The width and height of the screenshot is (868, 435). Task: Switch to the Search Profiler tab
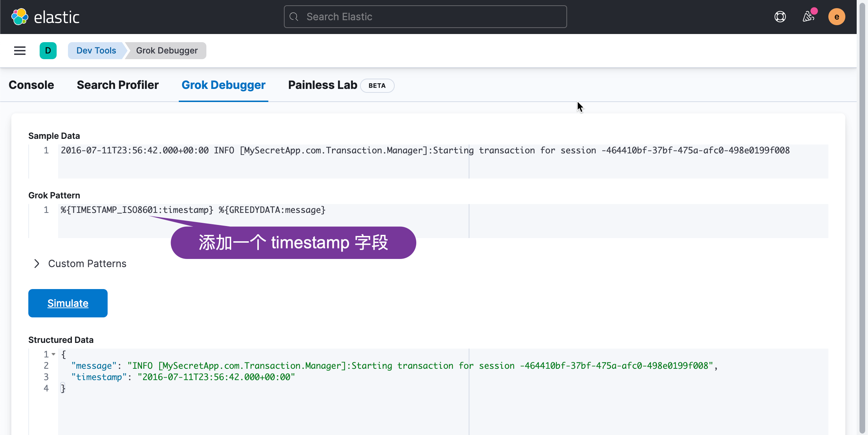click(x=118, y=85)
